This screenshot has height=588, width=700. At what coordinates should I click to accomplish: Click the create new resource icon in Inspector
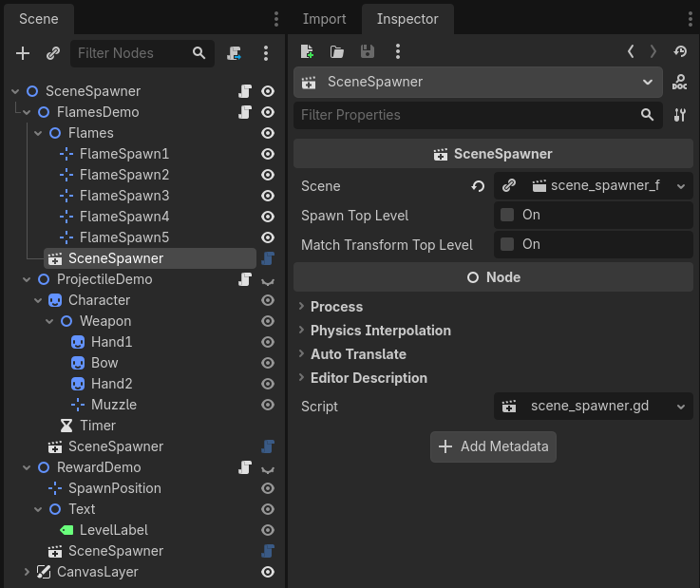[307, 51]
